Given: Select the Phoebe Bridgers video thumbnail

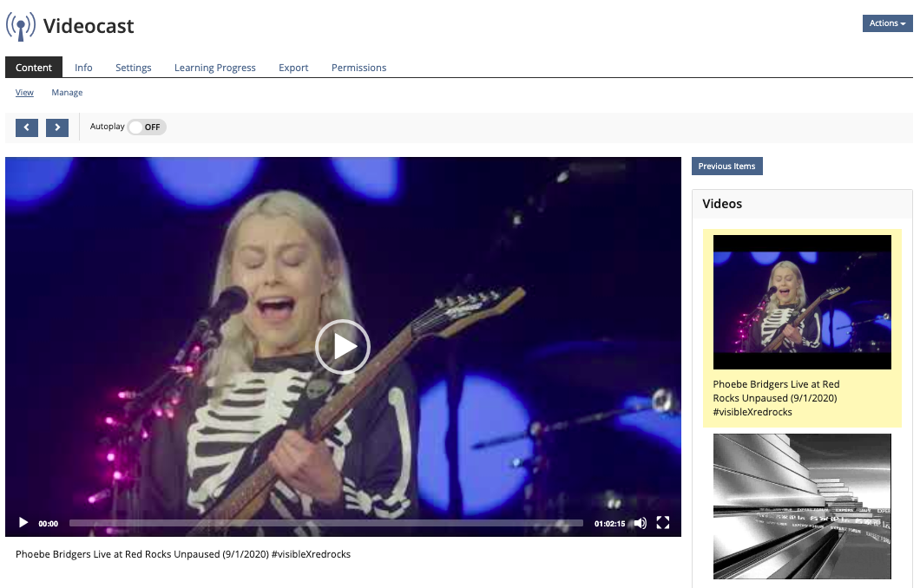Looking at the screenshot, I should coord(802,302).
